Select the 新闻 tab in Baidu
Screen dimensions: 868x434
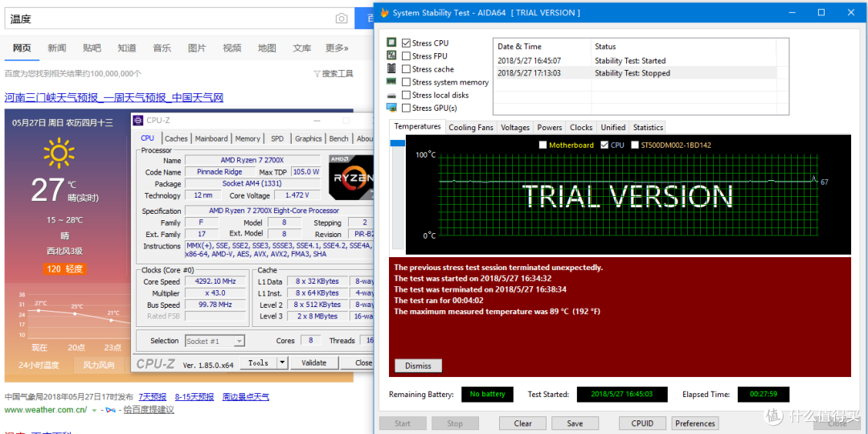click(x=57, y=48)
